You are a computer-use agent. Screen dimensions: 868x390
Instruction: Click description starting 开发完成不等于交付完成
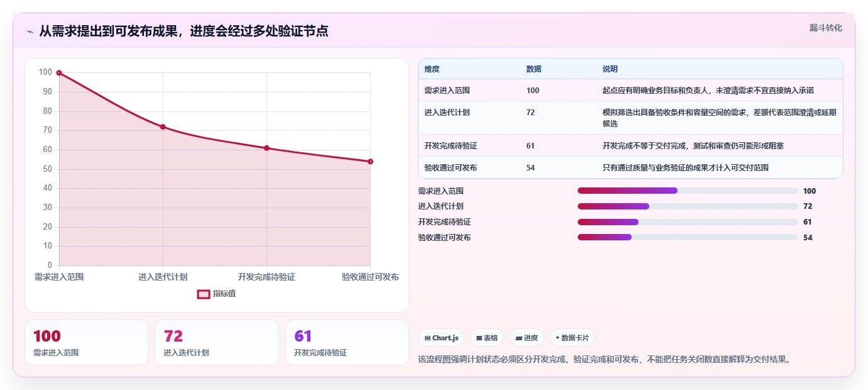pyautogui.click(x=693, y=146)
